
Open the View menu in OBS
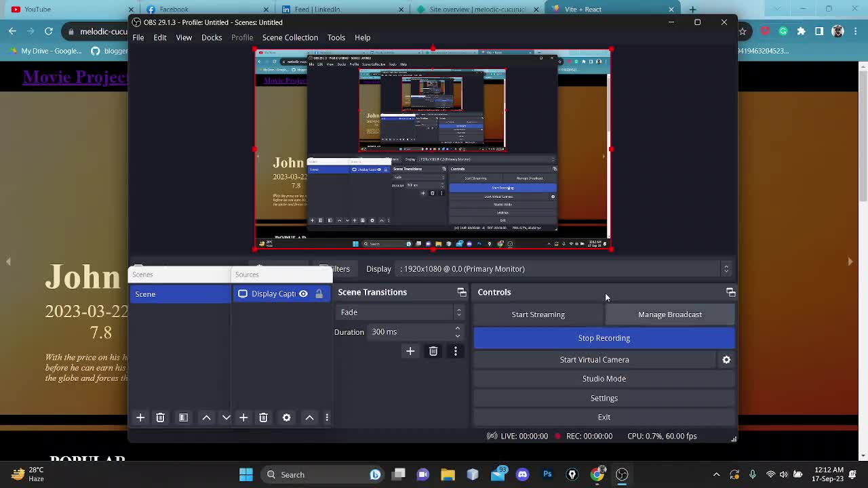pyautogui.click(x=184, y=37)
